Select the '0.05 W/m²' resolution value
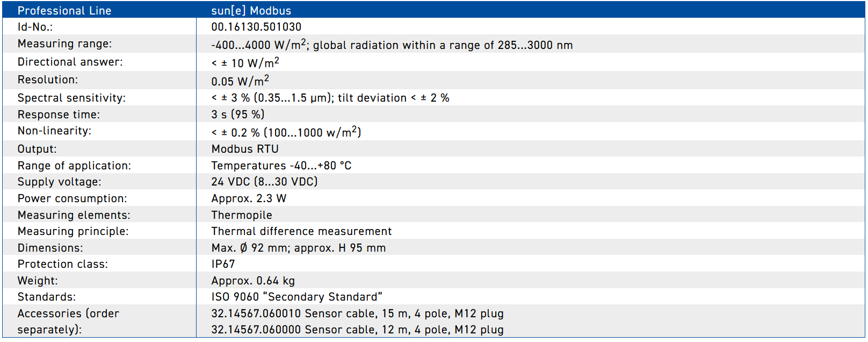868x342 pixels. (240, 81)
